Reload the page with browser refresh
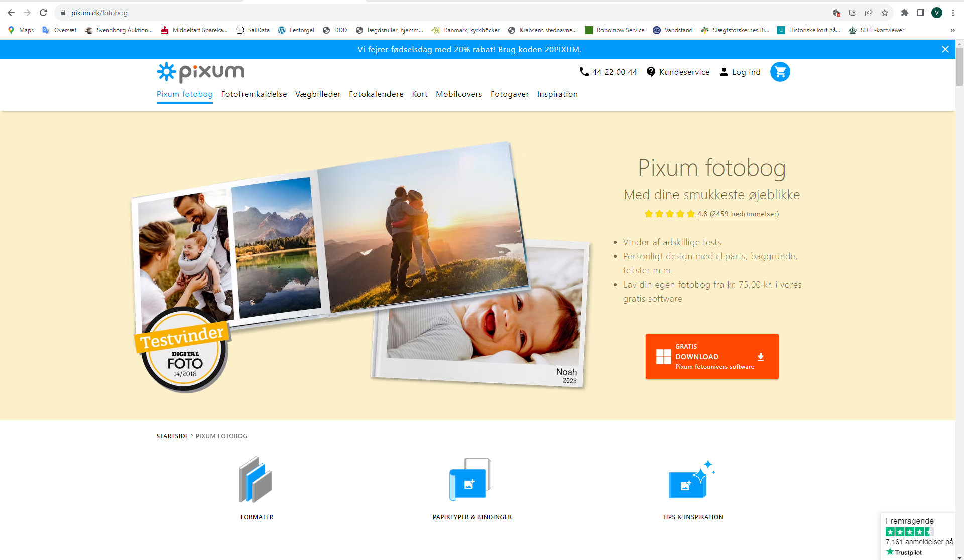 click(x=43, y=13)
